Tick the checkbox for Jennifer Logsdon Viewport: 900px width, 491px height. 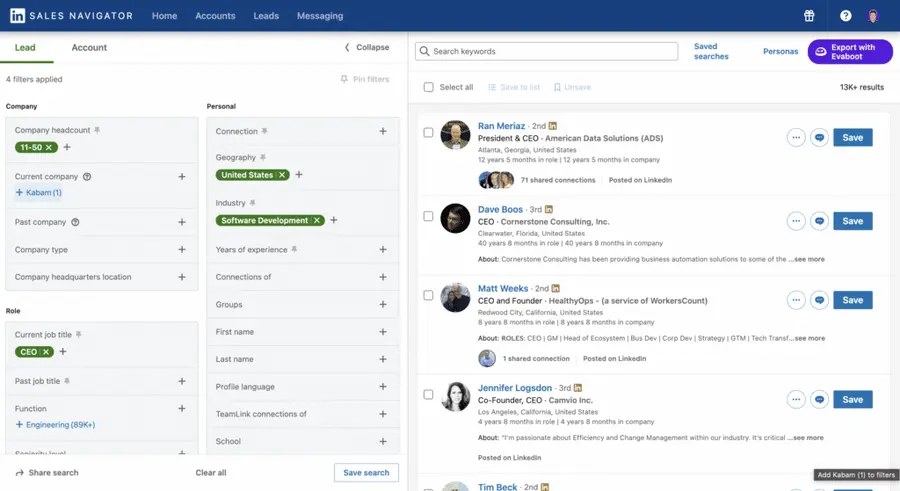[x=428, y=395]
